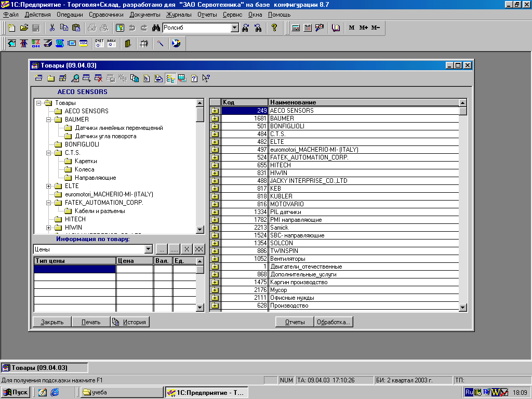Viewport: 532px width, 399px height.
Task: Select the HITECH folder in the tree
Action: (75, 219)
